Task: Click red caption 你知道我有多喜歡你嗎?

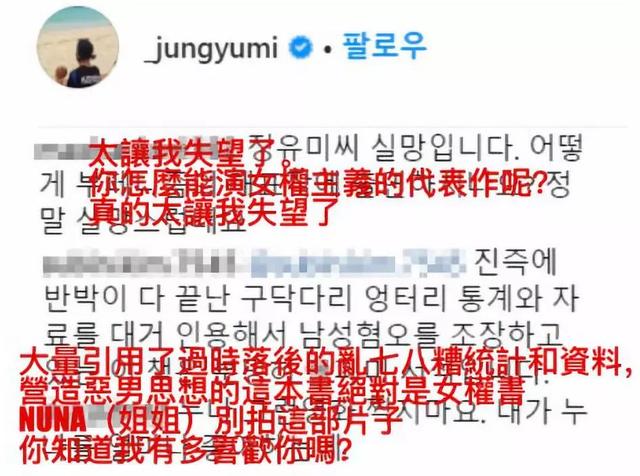Action: pyautogui.click(x=184, y=449)
